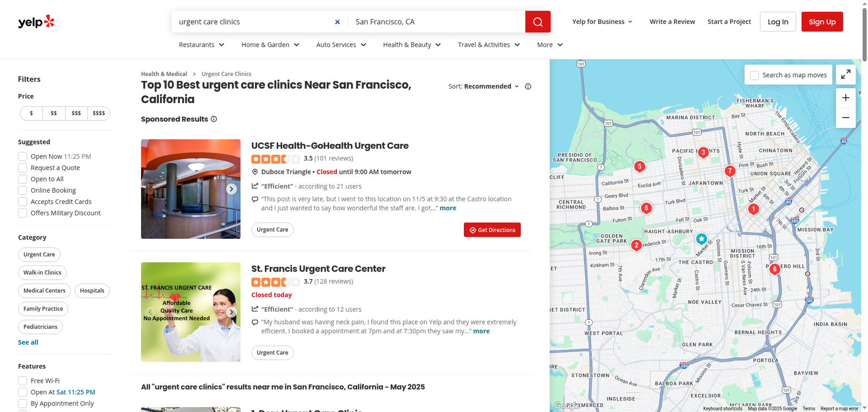Open St. Francis Urgent Care Center listing title

coord(318,269)
